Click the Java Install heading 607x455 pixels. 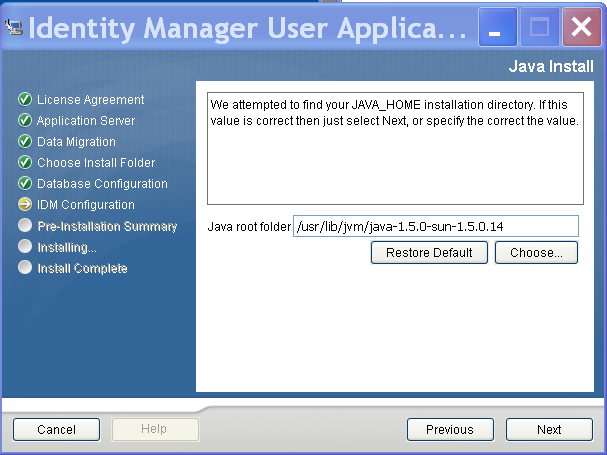tap(551, 66)
